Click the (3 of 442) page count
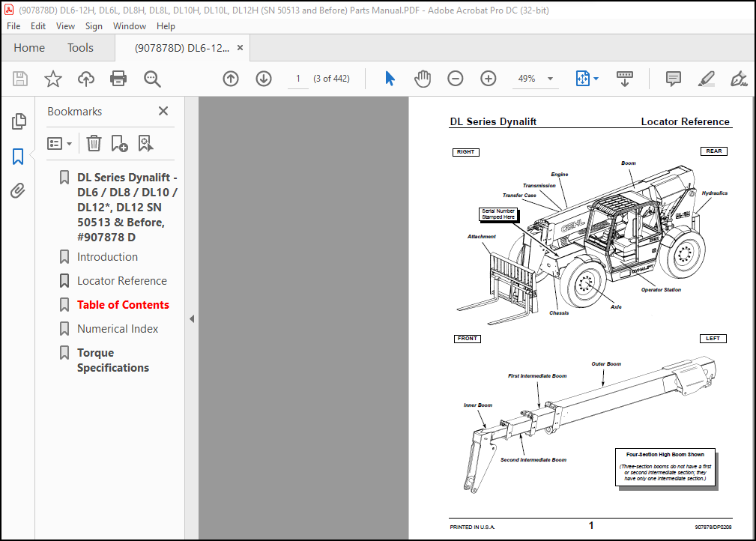 point(331,79)
